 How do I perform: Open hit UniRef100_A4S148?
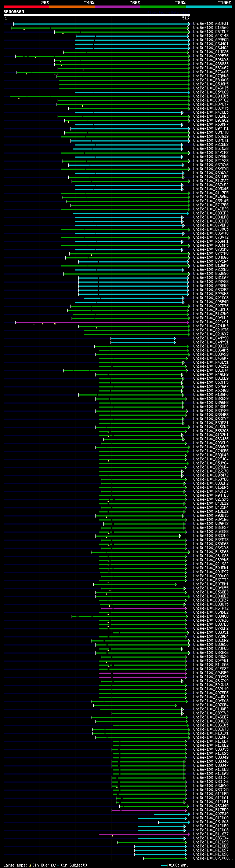coord(211,36)
